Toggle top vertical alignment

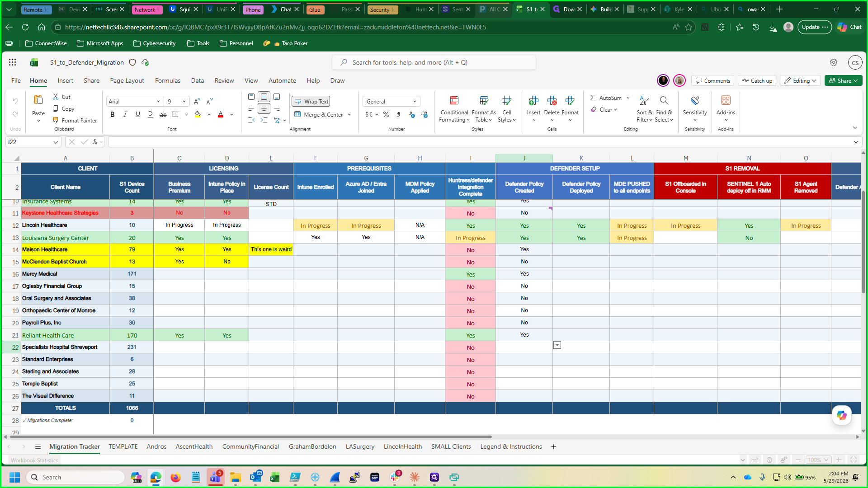pyautogui.click(x=251, y=97)
